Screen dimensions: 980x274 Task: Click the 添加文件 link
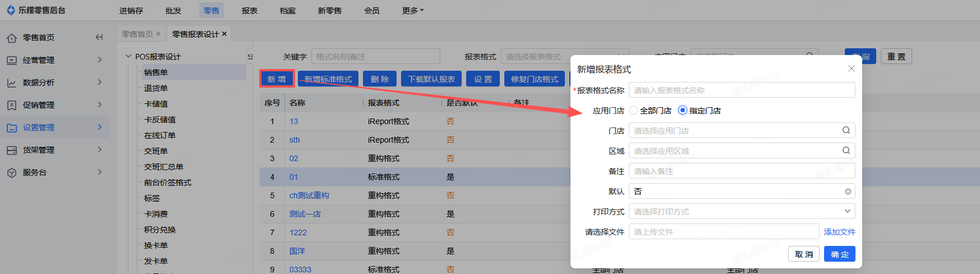[x=840, y=231]
